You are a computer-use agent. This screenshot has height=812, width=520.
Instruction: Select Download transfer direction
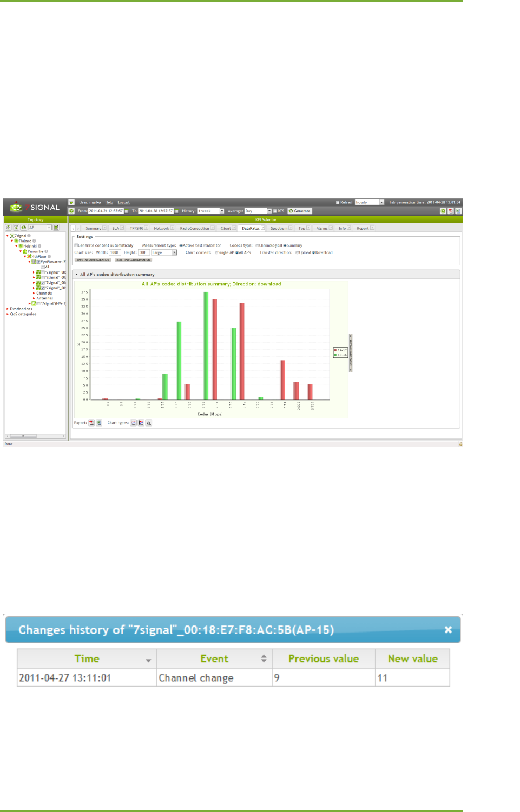pyautogui.click(x=314, y=252)
